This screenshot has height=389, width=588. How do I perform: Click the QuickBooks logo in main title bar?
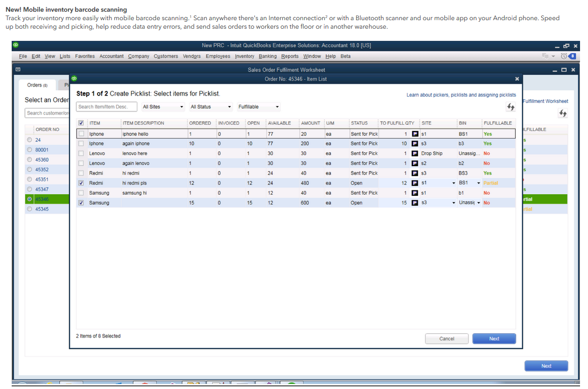point(16,45)
